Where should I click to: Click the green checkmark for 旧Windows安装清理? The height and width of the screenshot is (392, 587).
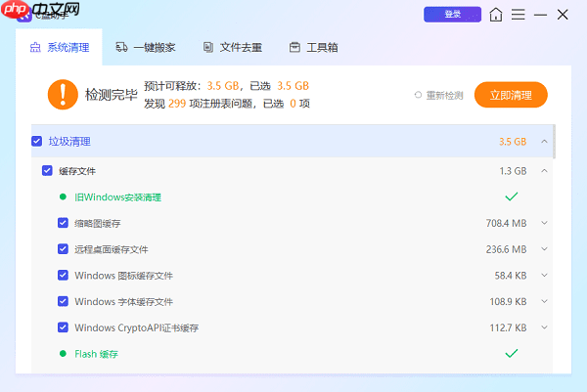pos(511,196)
